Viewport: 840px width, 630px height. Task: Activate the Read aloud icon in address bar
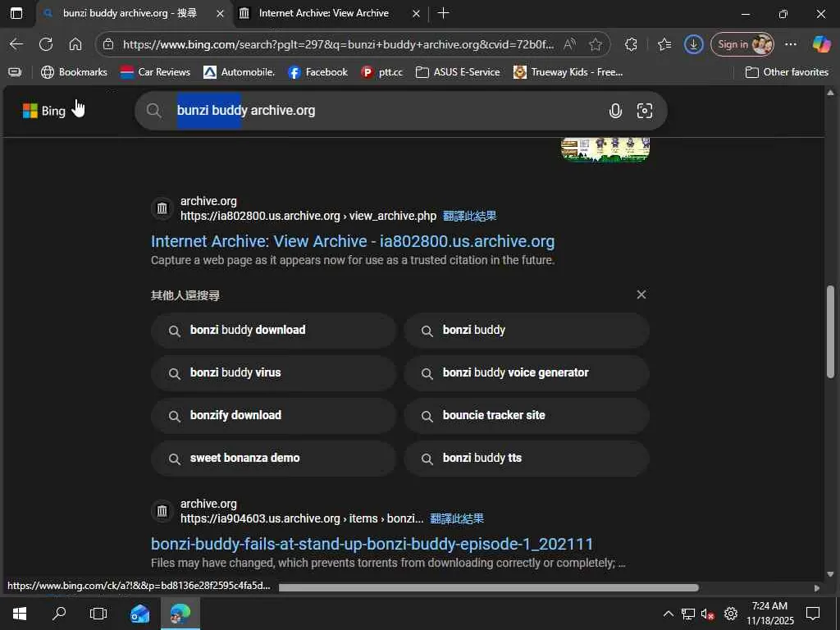pyautogui.click(x=569, y=44)
